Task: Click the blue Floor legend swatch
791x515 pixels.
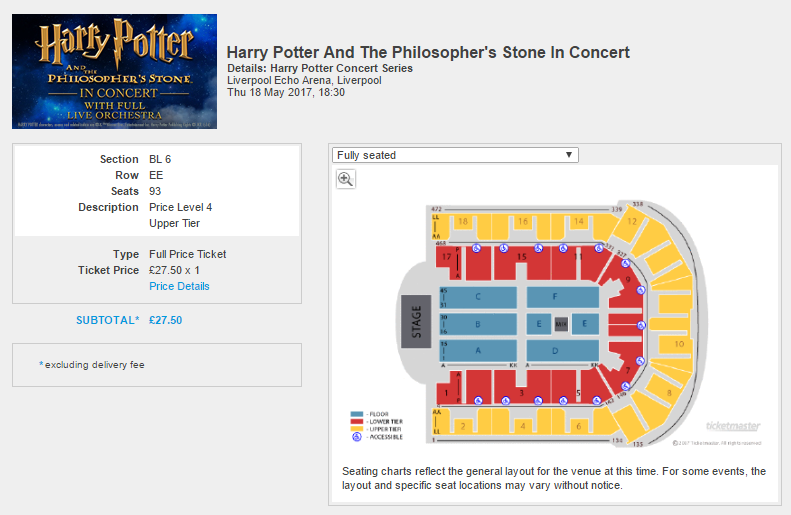Action: point(357,414)
